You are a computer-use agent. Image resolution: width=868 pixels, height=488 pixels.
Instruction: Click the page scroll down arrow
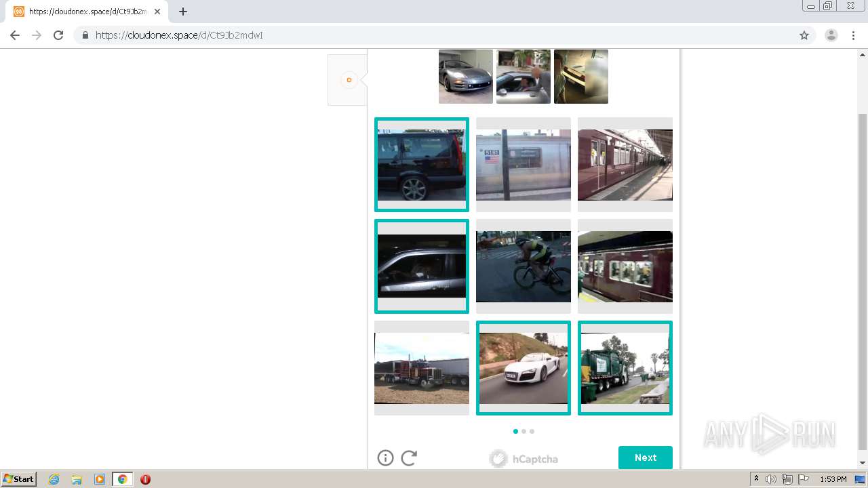[863, 463]
